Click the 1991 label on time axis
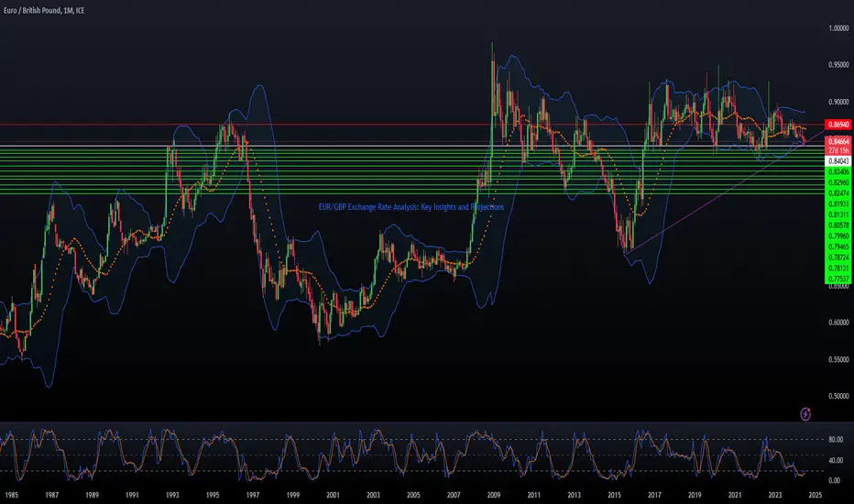This screenshot has width=854, height=504. coord(132,495)
